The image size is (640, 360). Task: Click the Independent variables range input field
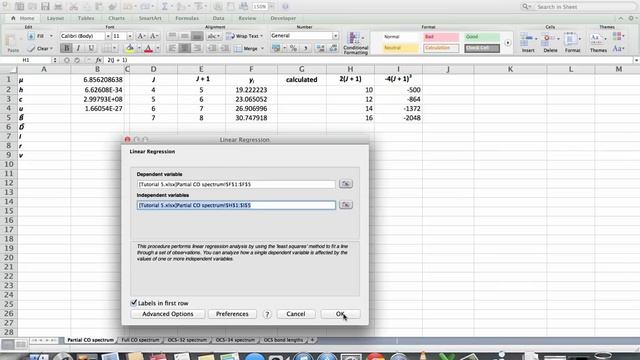pyautogui.click(x=236, y=205)
